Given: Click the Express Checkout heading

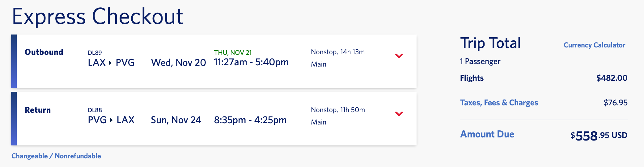Looking at the screenshot, I should [97, 17].
